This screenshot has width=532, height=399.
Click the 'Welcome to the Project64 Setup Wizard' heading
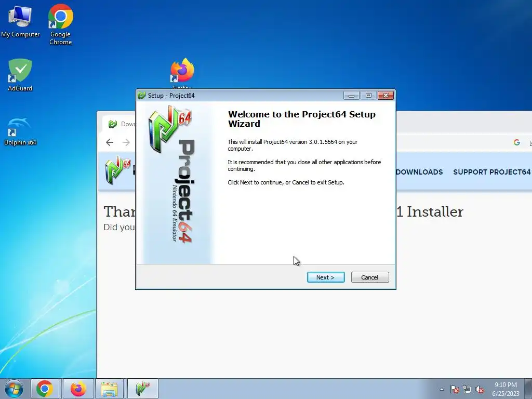tap(302, 119)
